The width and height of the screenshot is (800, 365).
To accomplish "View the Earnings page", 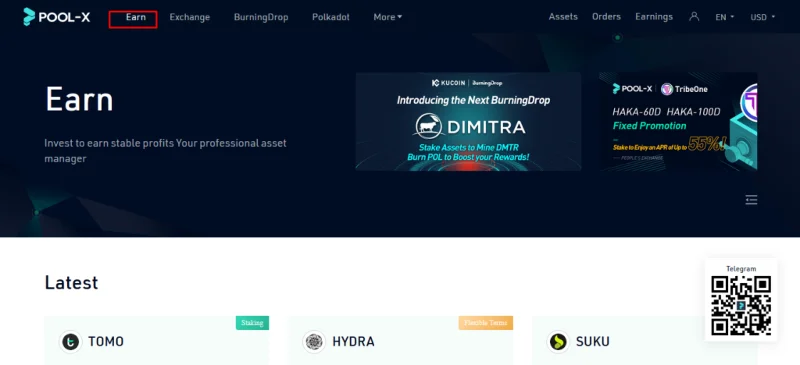I will point(654,16).
